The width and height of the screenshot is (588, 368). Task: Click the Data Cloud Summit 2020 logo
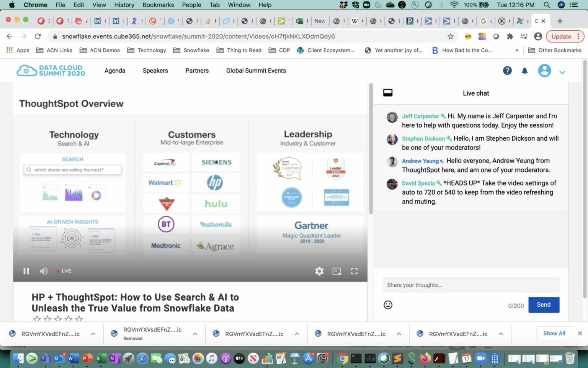click(x=50, y=70)
